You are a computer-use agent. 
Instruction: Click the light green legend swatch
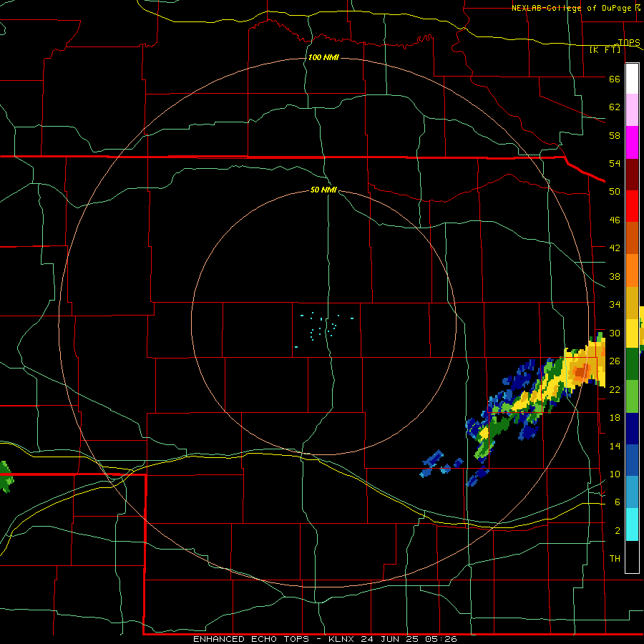pos(632,396)
